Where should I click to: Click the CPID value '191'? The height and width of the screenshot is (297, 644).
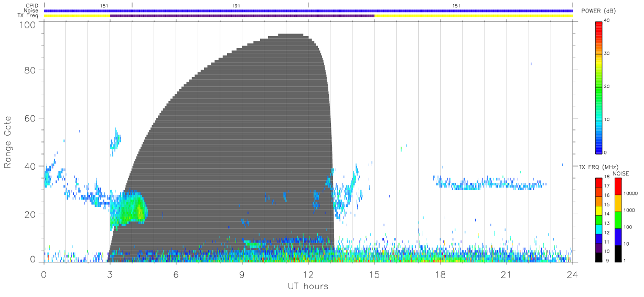[x=236, y=5]
